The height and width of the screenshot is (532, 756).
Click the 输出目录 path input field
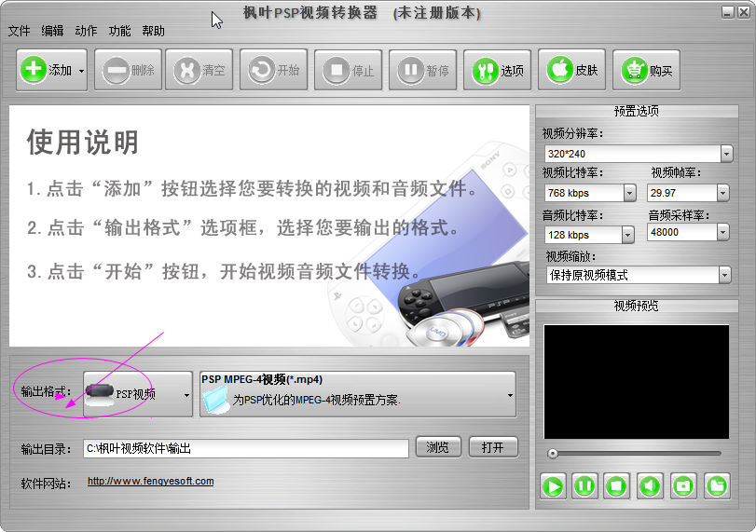click(x=246, y=449)
